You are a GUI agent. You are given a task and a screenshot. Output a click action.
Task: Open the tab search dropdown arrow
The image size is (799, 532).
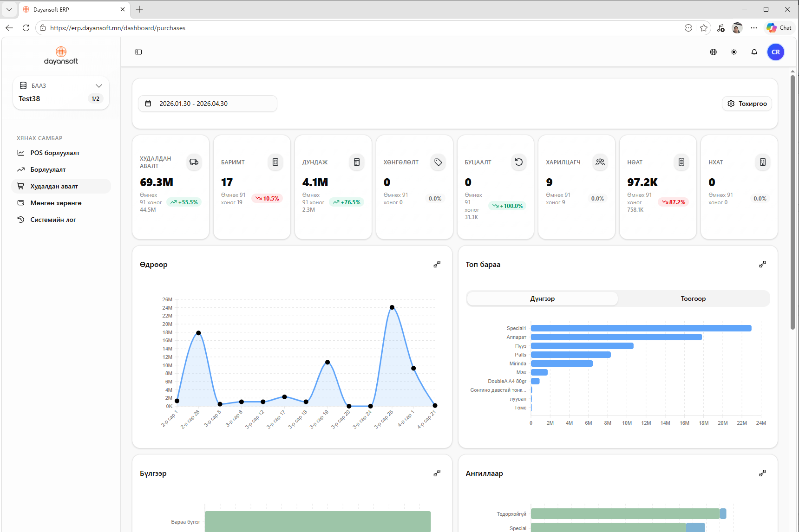click(x=9, y=9)
